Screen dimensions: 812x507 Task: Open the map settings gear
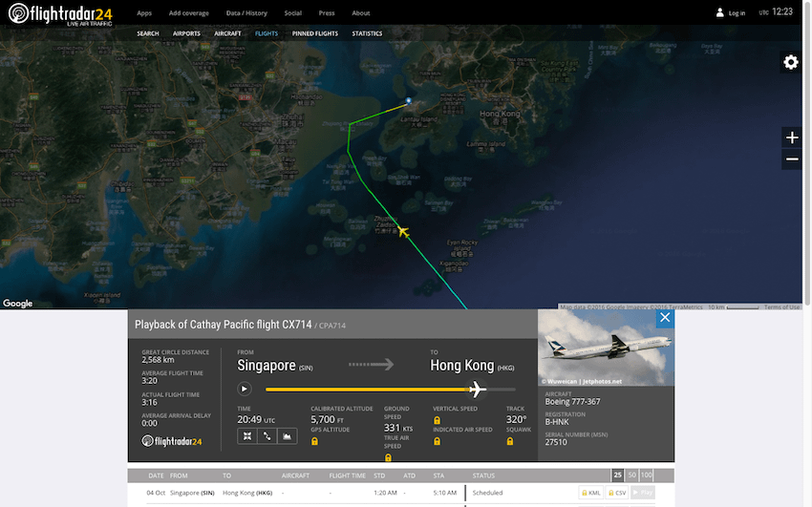coord(790,63)
